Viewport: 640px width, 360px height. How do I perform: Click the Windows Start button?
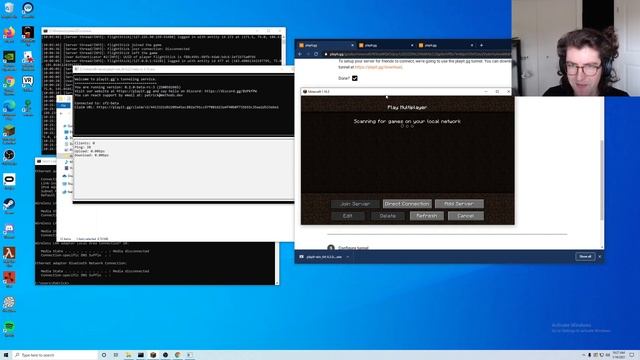pos(5,355)
